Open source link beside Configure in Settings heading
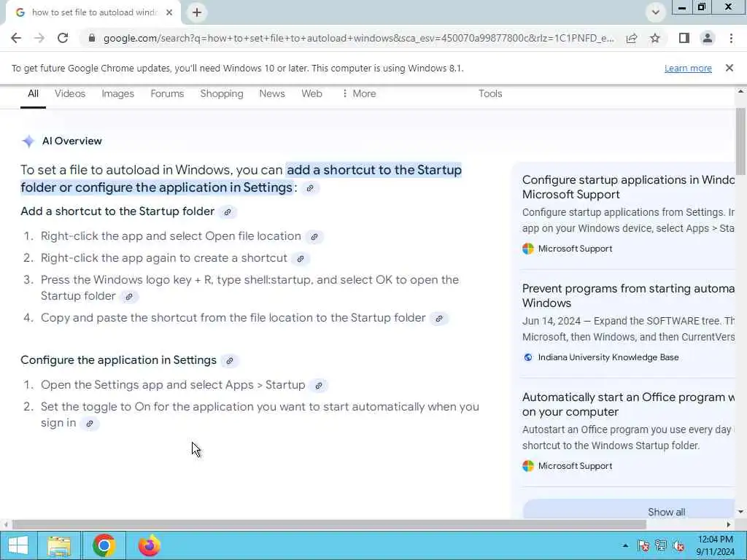This screenshot has width=747, height=560. [x=230, y=361]
